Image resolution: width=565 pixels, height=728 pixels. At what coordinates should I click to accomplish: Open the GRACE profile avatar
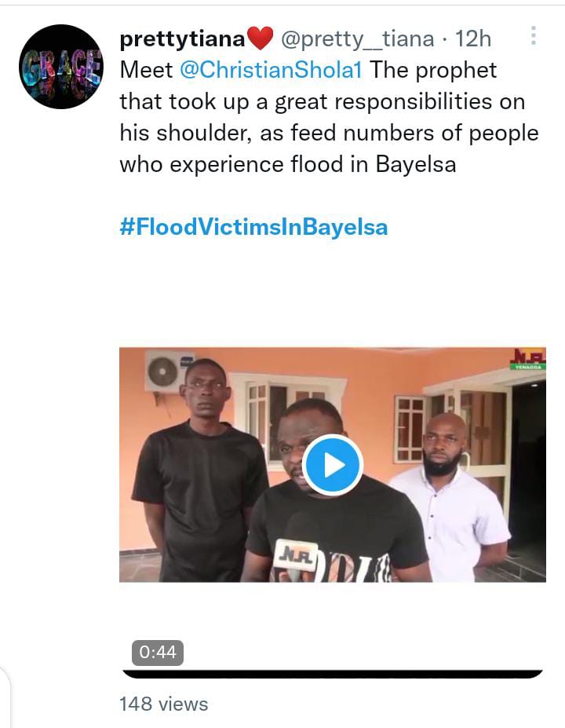[x=61, y=67]
